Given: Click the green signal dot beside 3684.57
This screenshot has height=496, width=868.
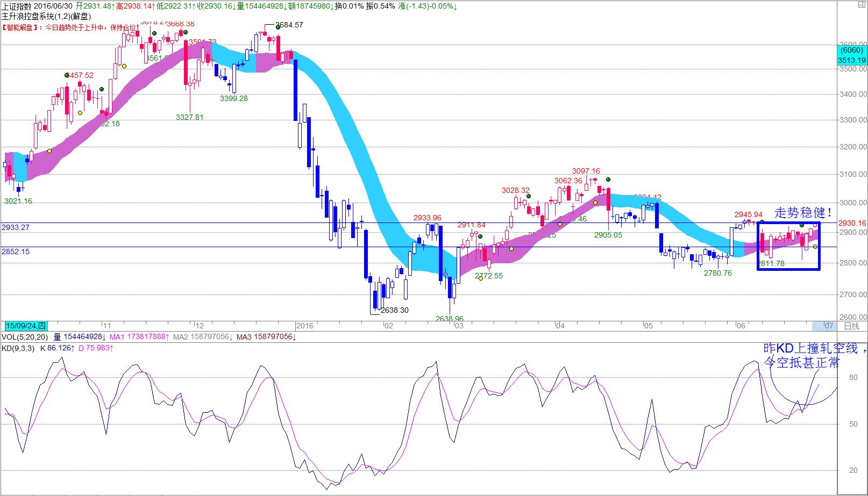Looking at the screenshot, I should click(x=278, y=27).
